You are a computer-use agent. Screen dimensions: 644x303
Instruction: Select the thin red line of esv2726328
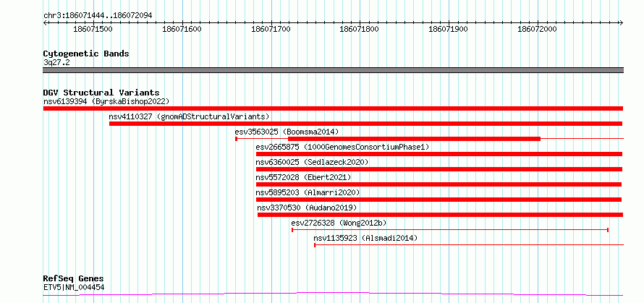click(450, 230)
